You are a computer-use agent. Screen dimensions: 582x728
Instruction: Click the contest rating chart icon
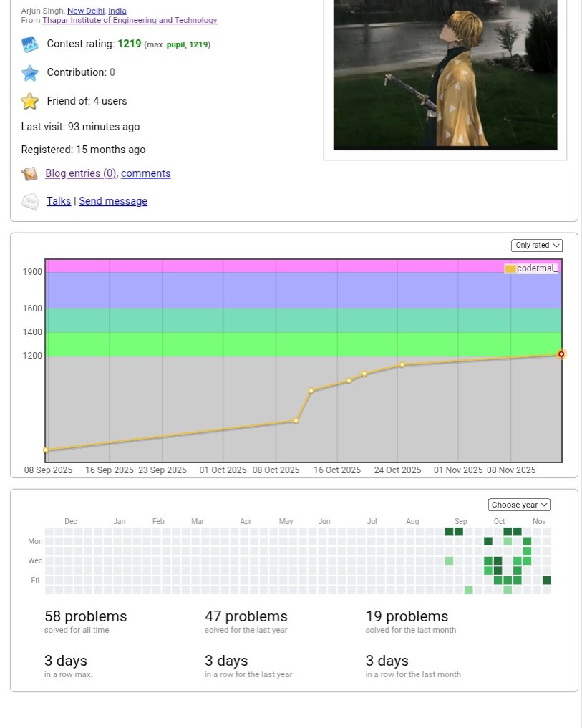click(30, 44)
